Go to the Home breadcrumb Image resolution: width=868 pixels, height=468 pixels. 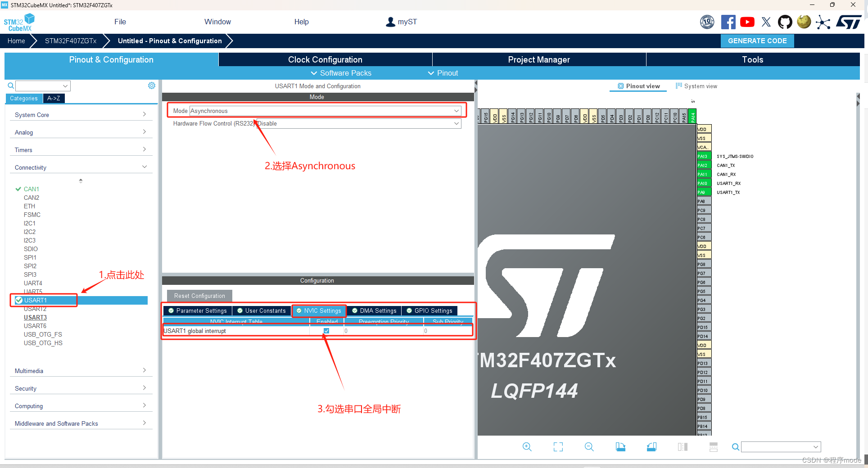[16, 40]
